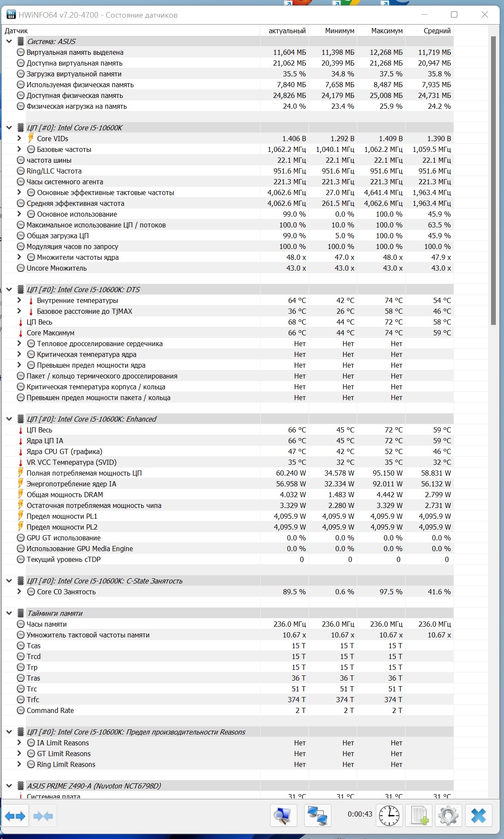Click the gauge icon of частота шины
This screenshot has height=839, width=504.
[x=20, y=160]
